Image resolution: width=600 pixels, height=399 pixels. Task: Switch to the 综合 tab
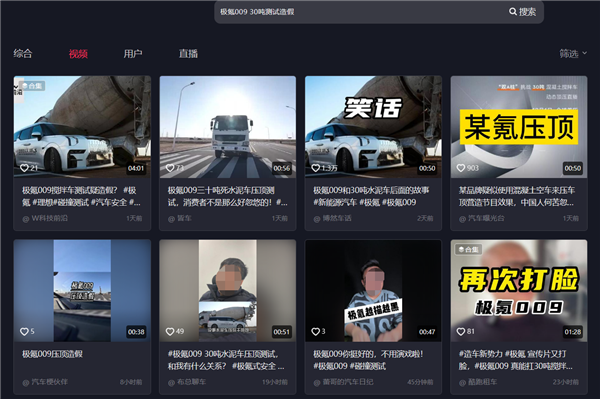click(23, 54)
